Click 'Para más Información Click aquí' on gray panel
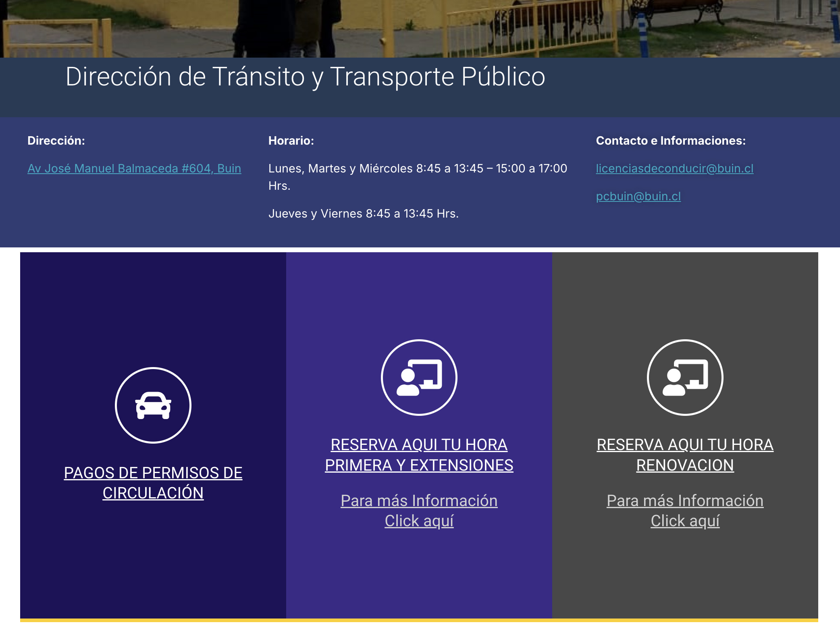 coord(684,511)
